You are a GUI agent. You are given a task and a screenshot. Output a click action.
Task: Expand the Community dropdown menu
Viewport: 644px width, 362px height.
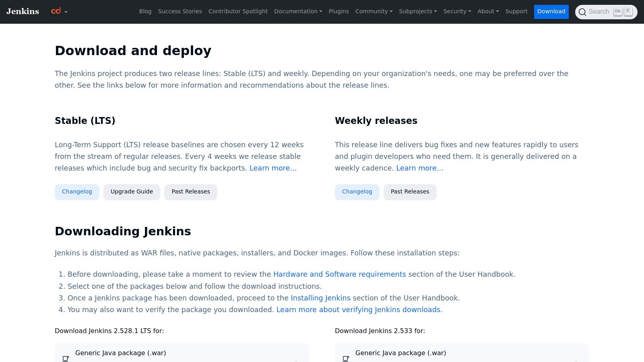pyautogui.click(x=374, y=11)
